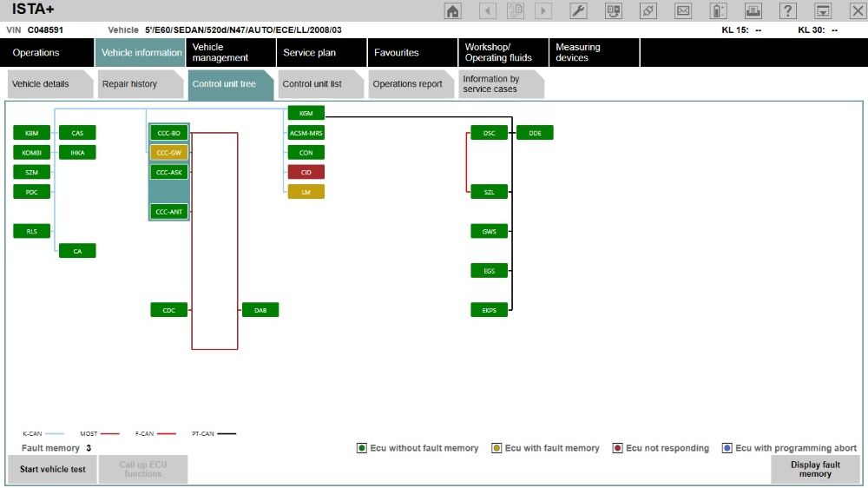Select the PDC control unit node
Image resolution: width=868 pixels, height=488 pixels.
[31, 192]
